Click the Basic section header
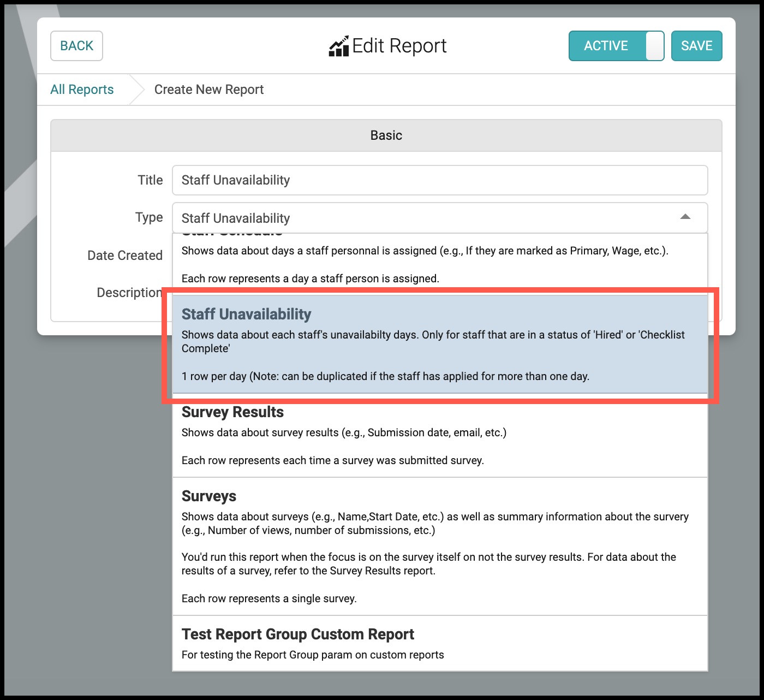Screen dimensions: 764x700 click(386, 135)
